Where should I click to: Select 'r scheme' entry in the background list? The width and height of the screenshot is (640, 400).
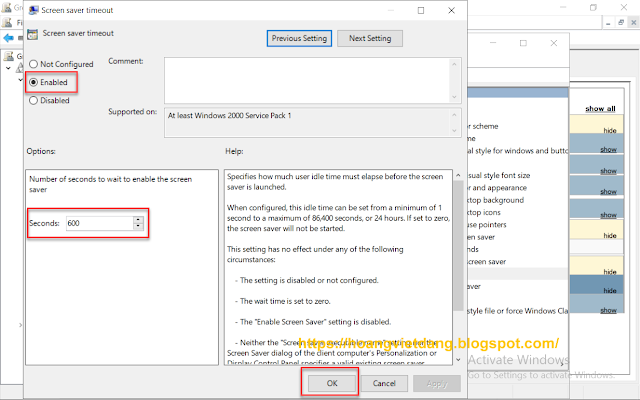[483, 126]
